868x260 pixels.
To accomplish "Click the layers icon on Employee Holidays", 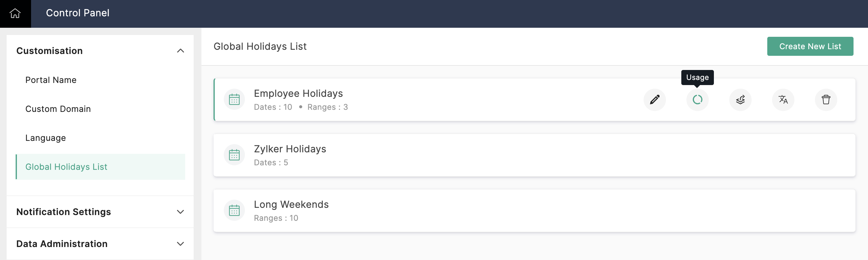I will 740,100.
